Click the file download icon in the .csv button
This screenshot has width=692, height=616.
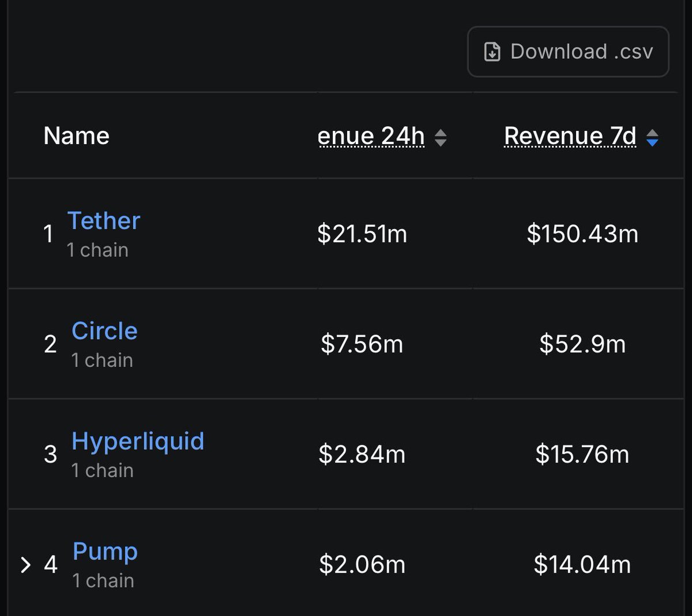pyautogui.click(x=492, y=52)
